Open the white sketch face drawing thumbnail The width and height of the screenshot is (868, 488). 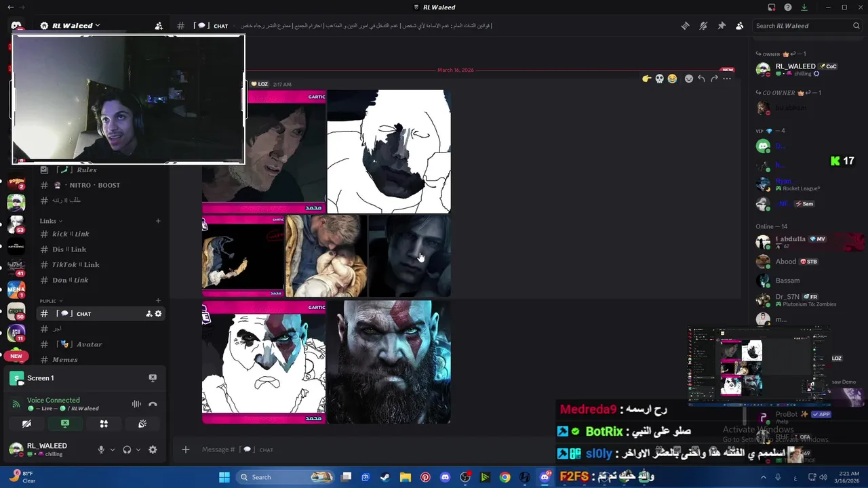point(389,152)
